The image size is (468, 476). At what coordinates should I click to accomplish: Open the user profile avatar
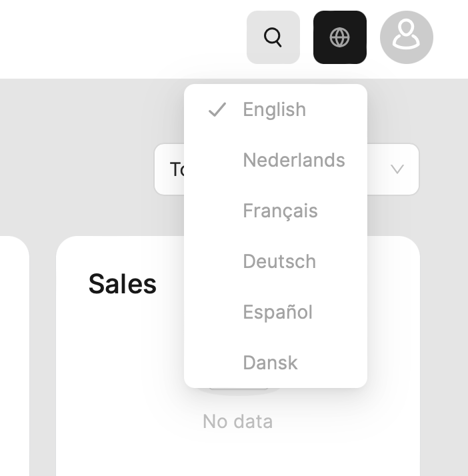406,37
